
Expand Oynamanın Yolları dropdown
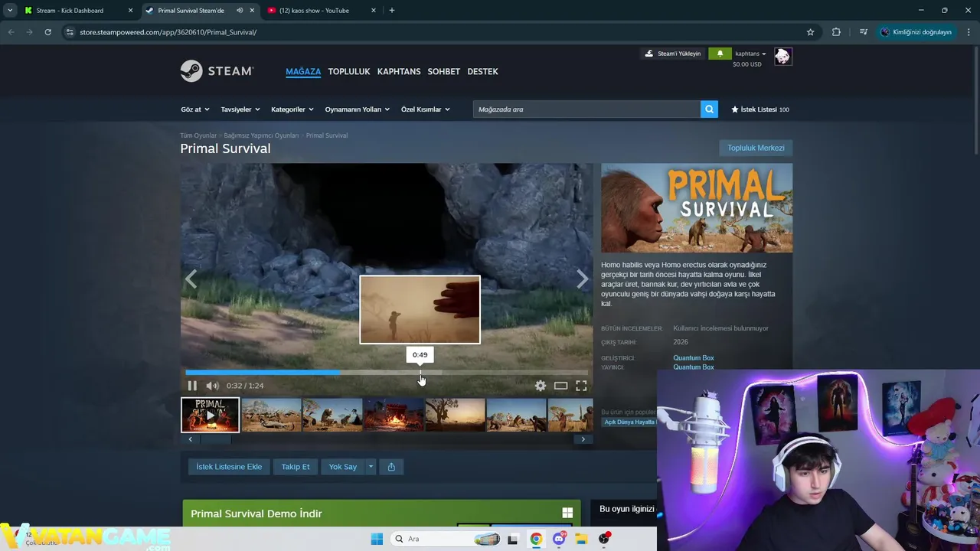click(358, 109)
